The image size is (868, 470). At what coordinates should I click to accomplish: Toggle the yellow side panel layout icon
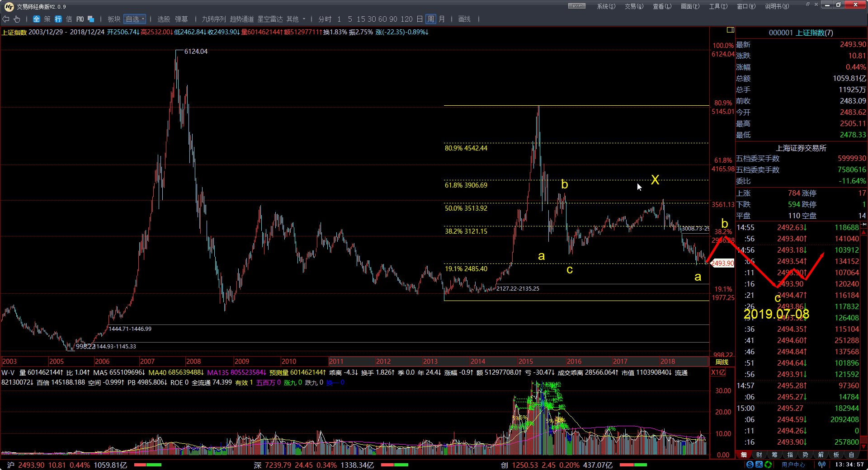[x=730, y=30]
